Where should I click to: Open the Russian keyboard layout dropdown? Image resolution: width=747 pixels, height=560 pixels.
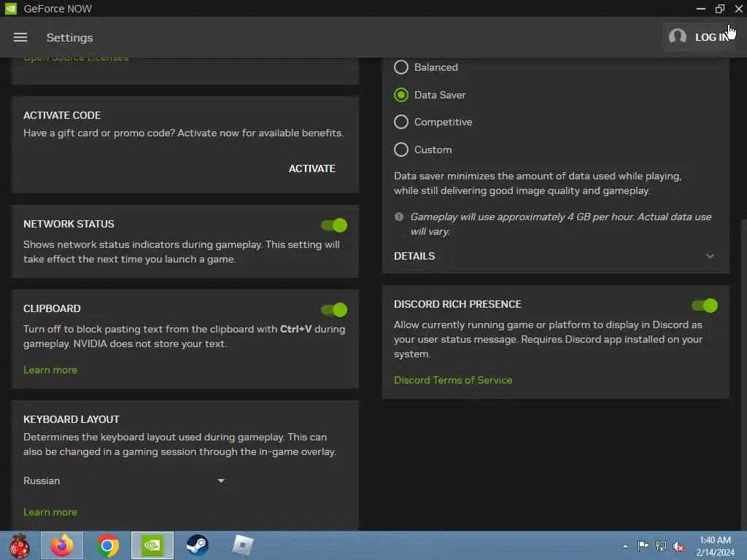point(124,481)
